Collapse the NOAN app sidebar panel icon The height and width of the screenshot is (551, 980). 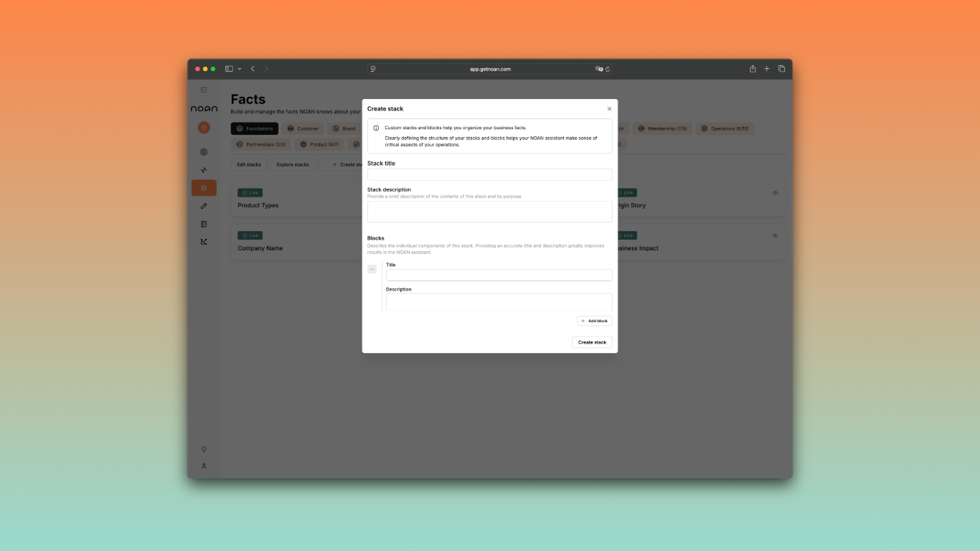[x=204, y=90]
